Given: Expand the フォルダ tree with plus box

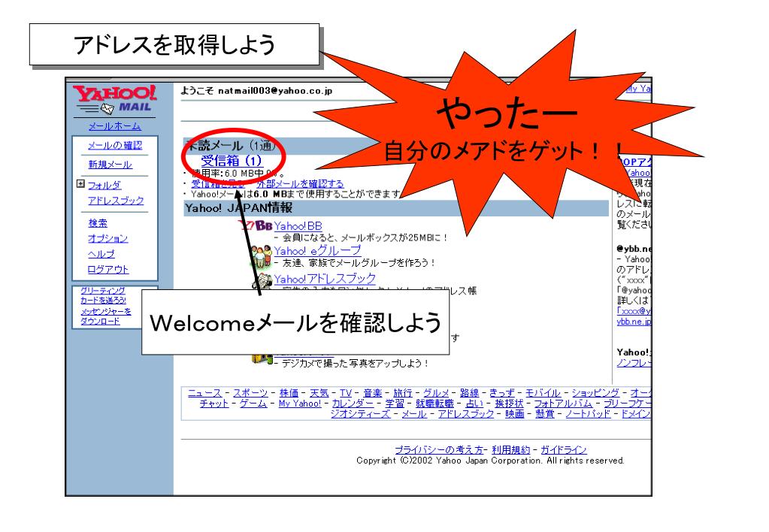Looking at the screenshot, I should (x=80, y=184).
